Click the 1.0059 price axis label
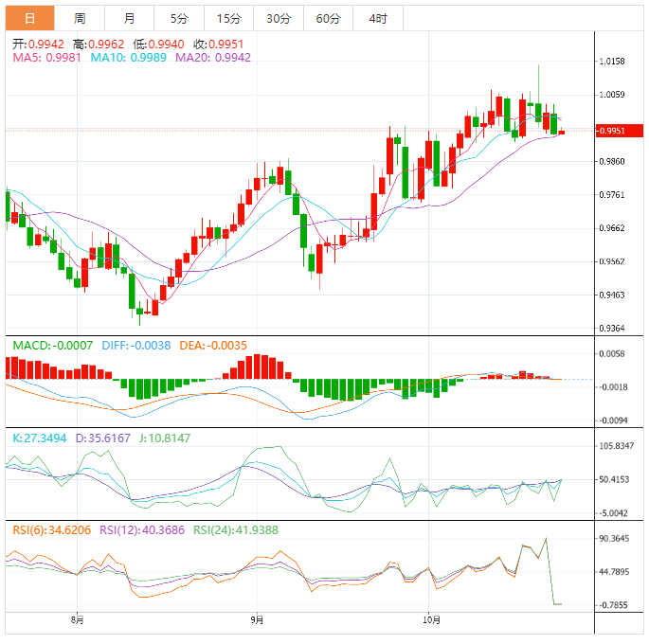Screen dimensions: 649x644 click(612, 95)
